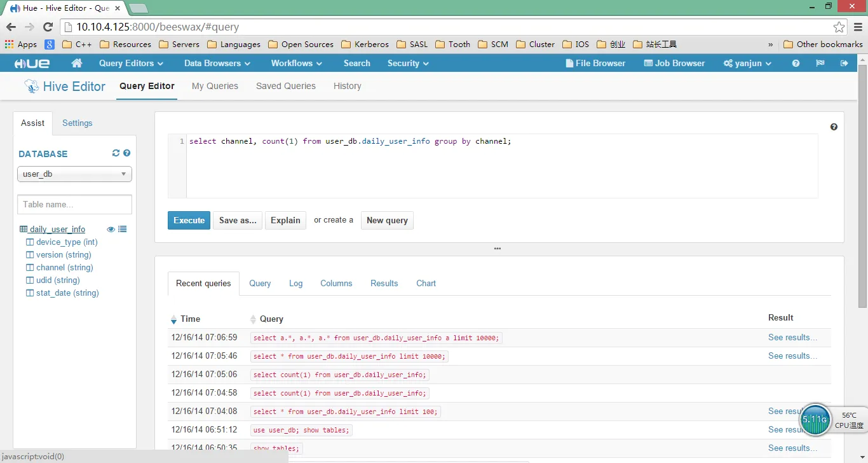This screenshot has width=868, height=463.
Task: Expand the Query Editors dropdown menu
Action: 131,63
